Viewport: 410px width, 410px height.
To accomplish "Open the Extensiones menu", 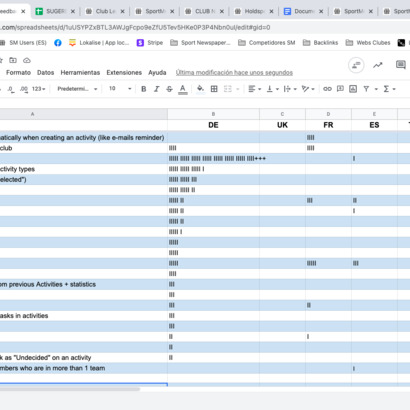I will click(124, 73).
